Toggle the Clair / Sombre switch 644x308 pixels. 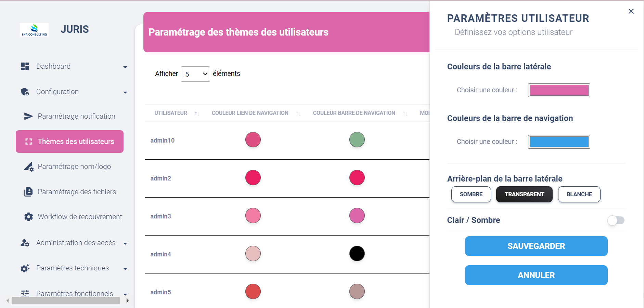(x=616, y=220)
